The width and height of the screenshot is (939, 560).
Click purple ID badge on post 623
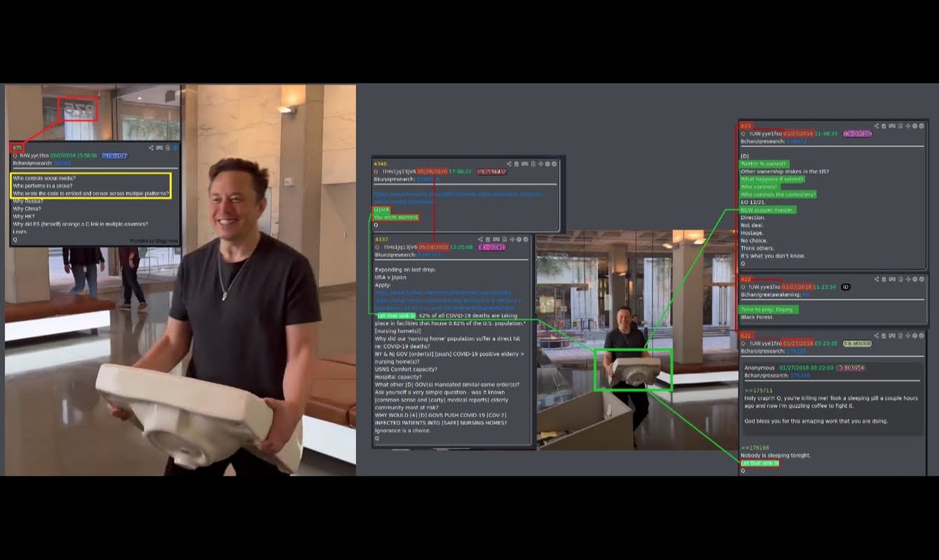[857, 133]
